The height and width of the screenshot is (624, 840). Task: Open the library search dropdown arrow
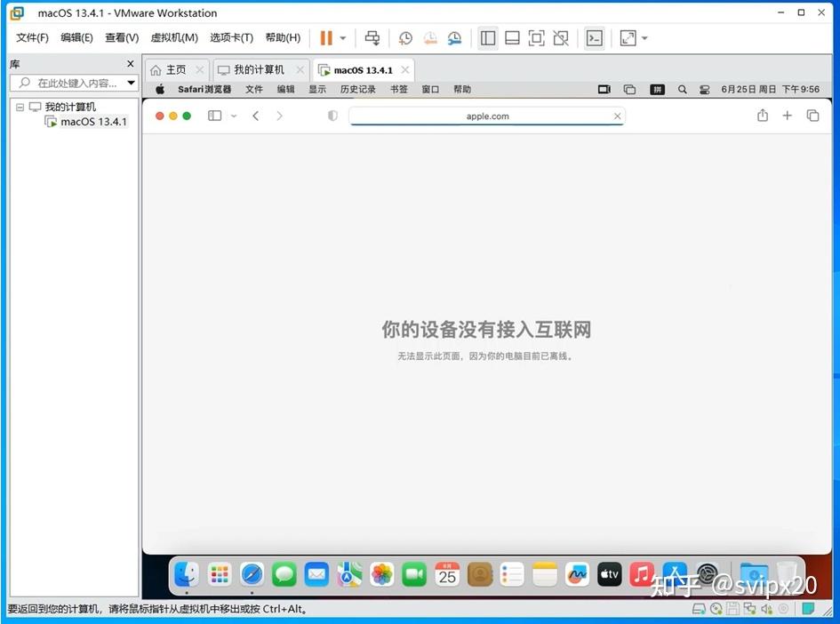[131, 83]
